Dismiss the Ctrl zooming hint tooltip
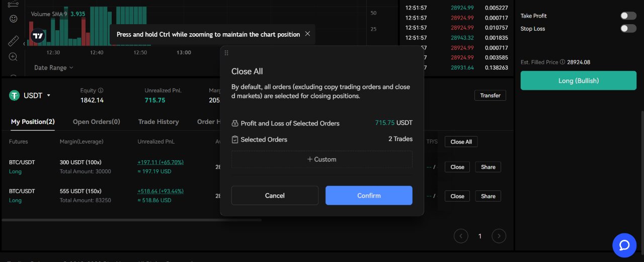This screenshot has width=644, height=262. click(x=307, y=34)
